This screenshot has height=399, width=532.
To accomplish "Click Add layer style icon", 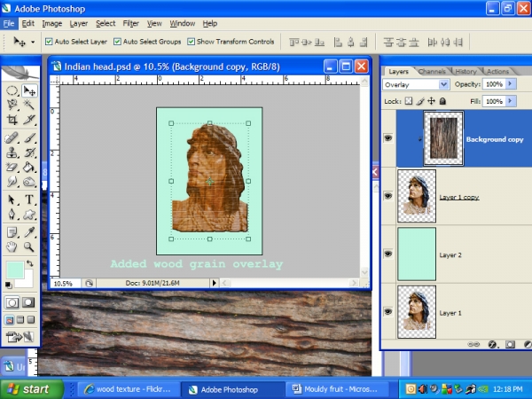I will coord(492,345).
